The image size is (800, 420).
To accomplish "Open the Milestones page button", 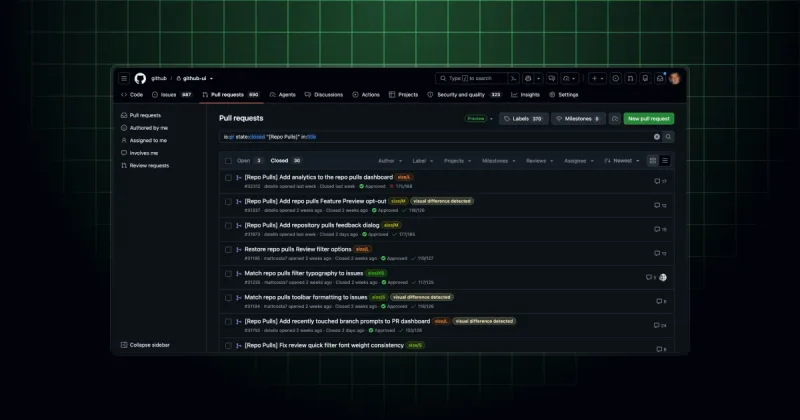I will point(578,118).
